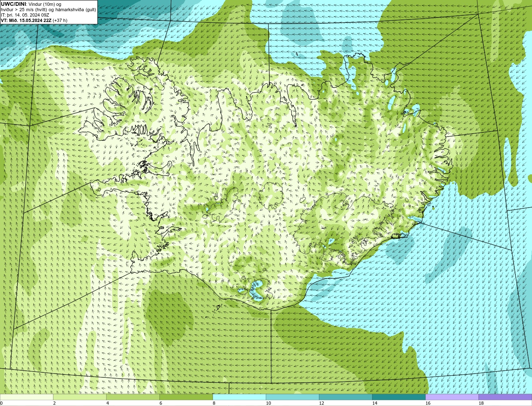Click the legend scale label "12"
The height and width of the screenshot is (406, 532).
pos(322,403)
